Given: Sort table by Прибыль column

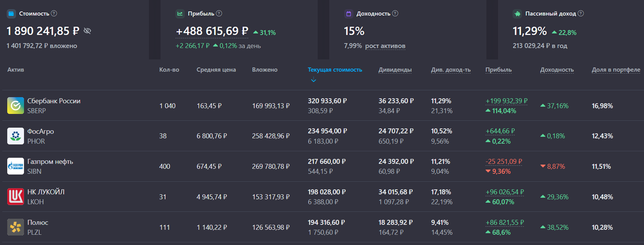Looking at the screenshot, I should point(498,70).
